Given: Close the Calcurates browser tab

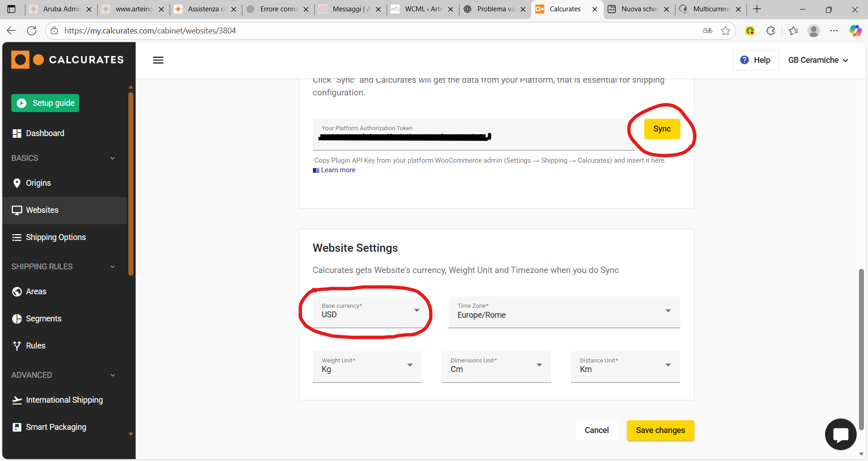Looking at the screenshot, I should [594, 9].
